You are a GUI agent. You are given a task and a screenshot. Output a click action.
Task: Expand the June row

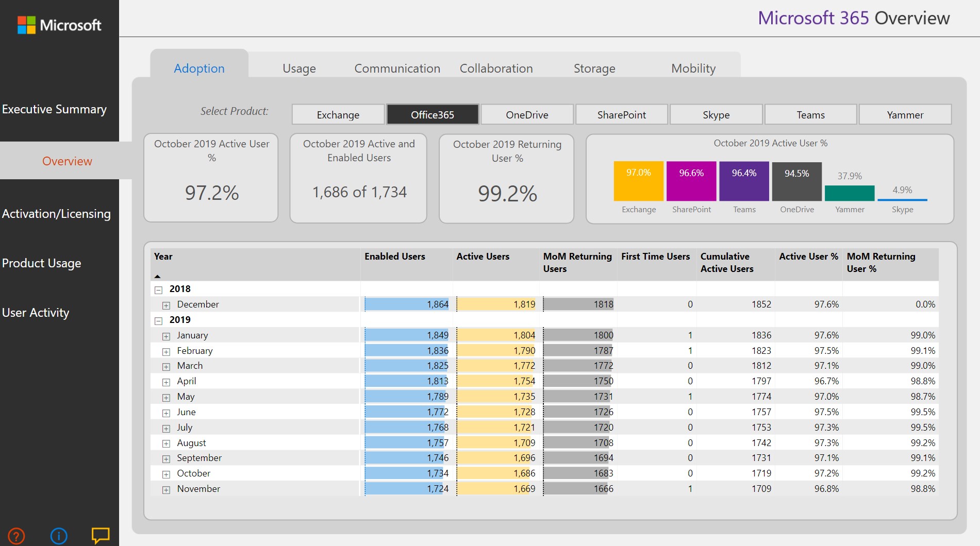pyautogui.click(x=166, y=413)
